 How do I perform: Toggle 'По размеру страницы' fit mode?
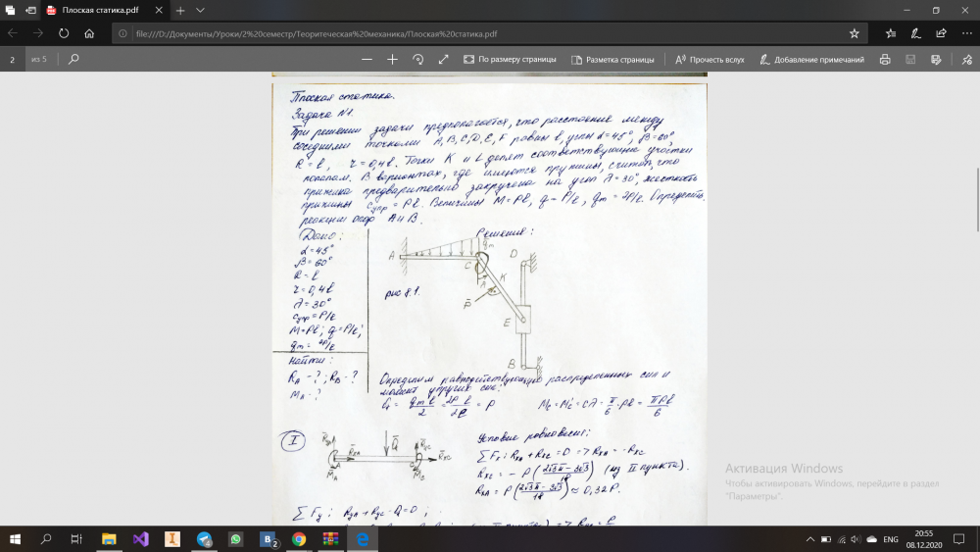point(510,59)
